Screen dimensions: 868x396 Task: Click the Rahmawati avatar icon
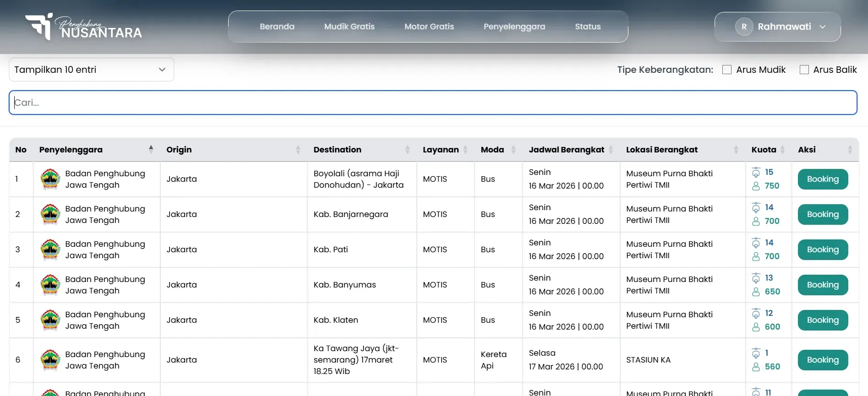744,27
